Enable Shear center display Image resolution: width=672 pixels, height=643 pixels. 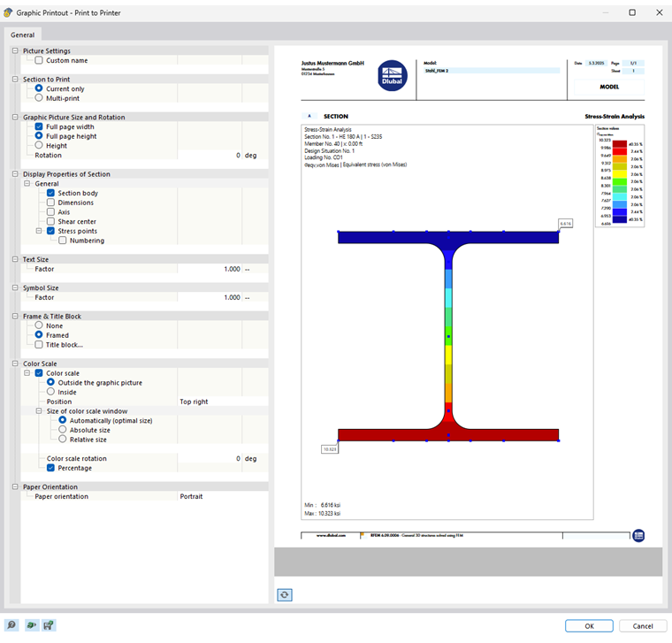(50, 221)
